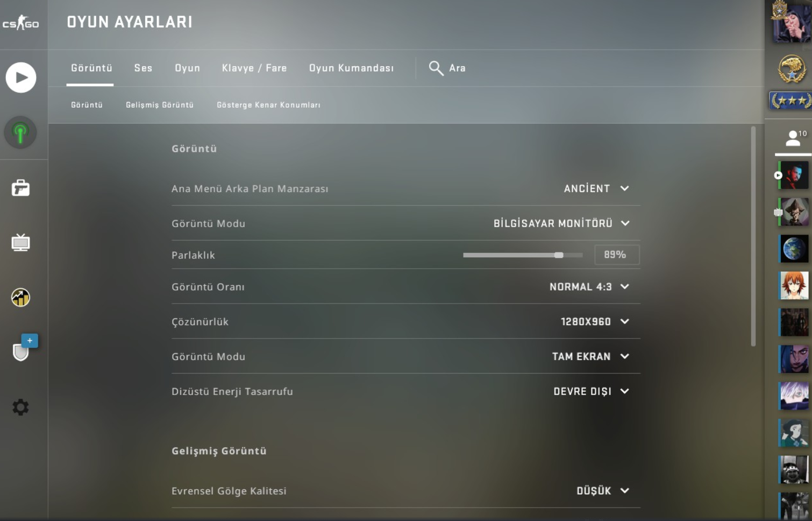Switch to the Ses tab
This screenshot has width=812, height=521.
(143, 68)
